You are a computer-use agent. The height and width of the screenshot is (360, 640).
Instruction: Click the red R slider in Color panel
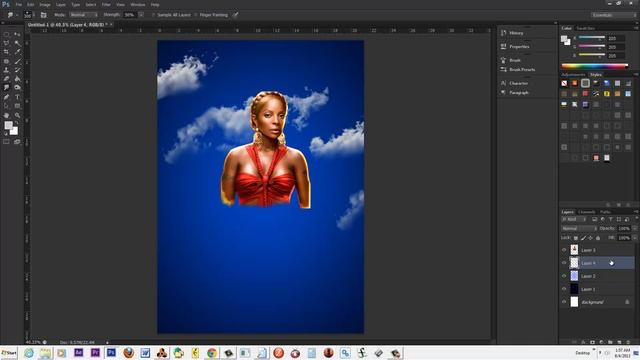pos(591,38)
